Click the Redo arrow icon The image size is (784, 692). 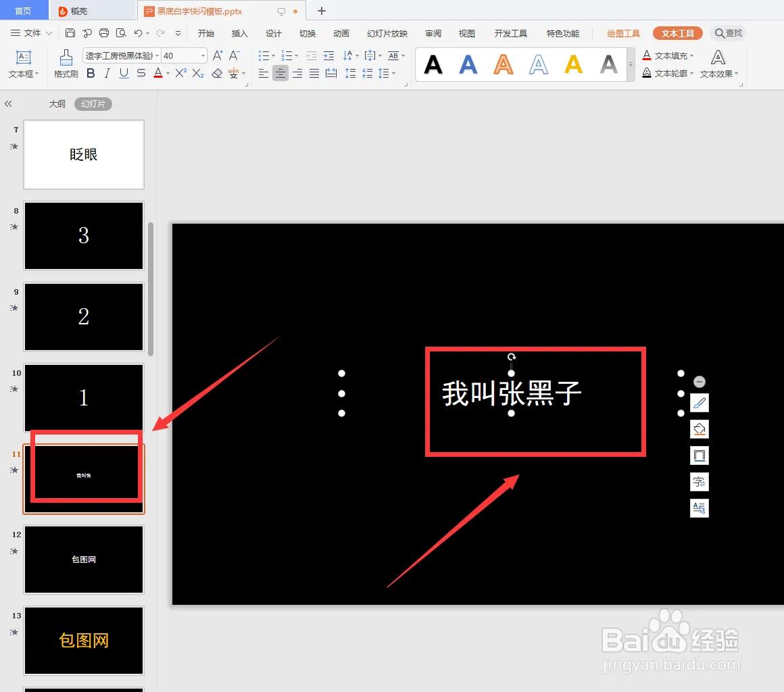tap(160, 33)
